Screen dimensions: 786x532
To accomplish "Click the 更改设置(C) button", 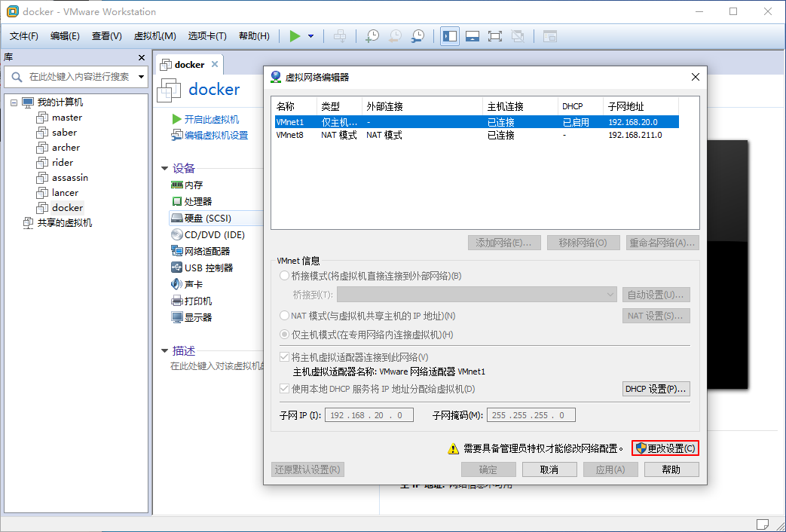I will point(665,448).
